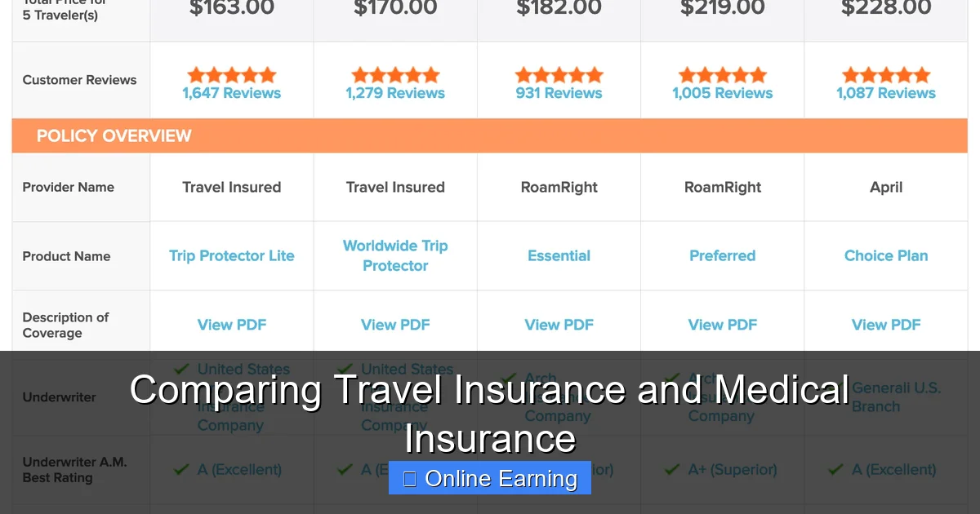The image size is (980, 514).
Task: Click the 1,087 Reviews link
Action: [886, 92]
